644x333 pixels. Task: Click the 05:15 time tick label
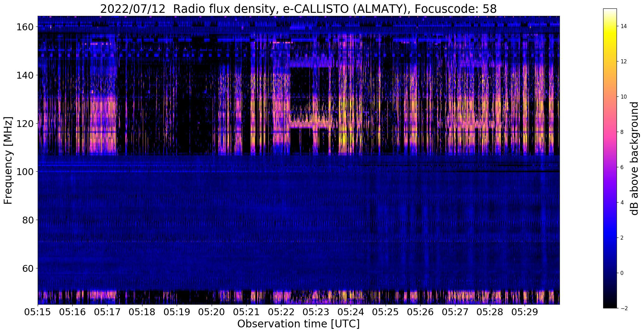click(38, 312)
